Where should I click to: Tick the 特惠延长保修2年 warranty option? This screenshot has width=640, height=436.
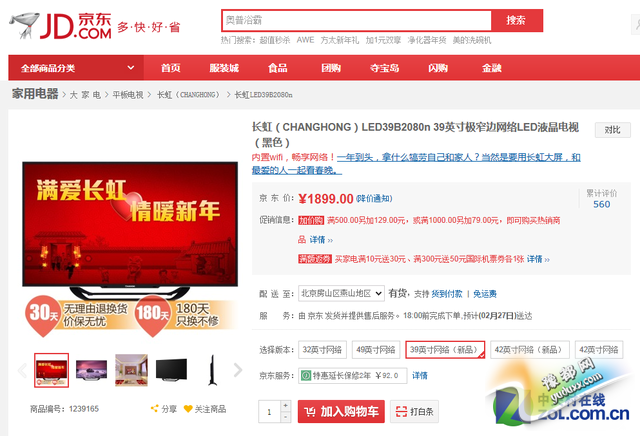point(306,376)
